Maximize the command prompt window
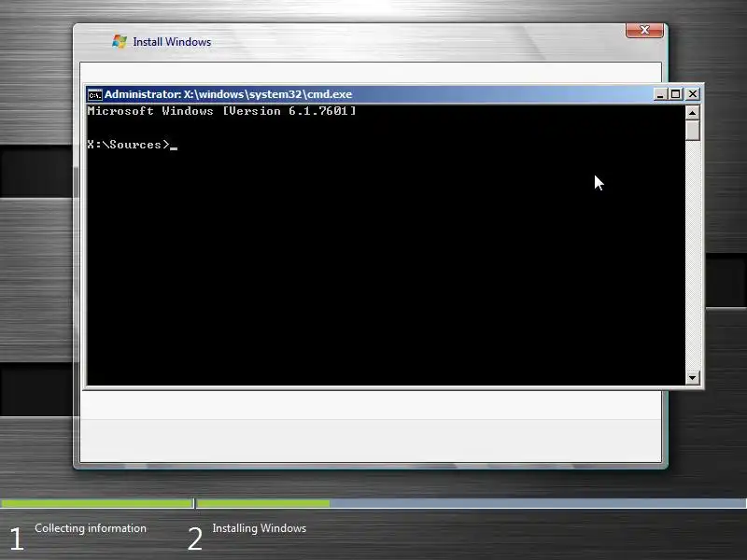 coord(675,94)
